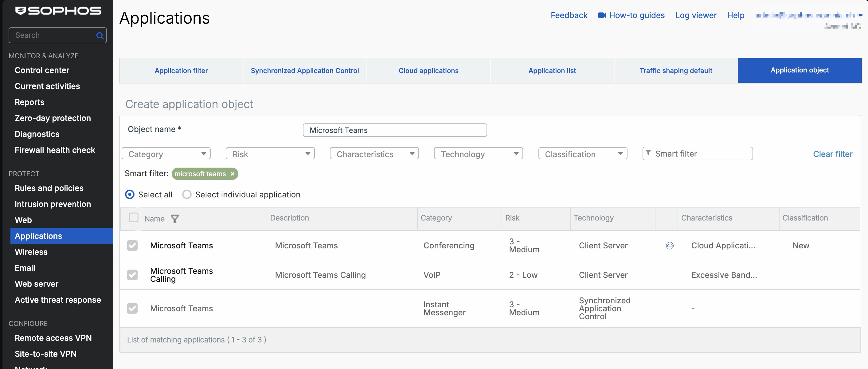
Task: Toggle the header select-all checkbox
Action: tap(133, 217)
